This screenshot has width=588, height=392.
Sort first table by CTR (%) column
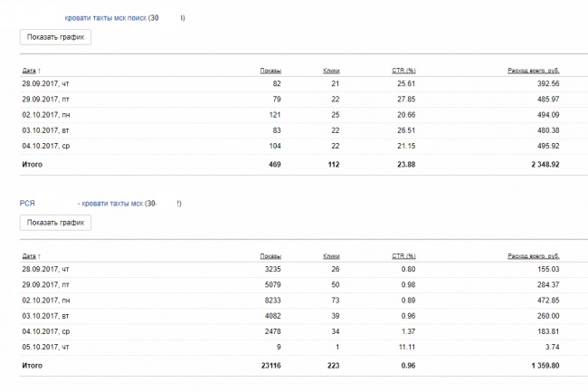pos(403,71)
